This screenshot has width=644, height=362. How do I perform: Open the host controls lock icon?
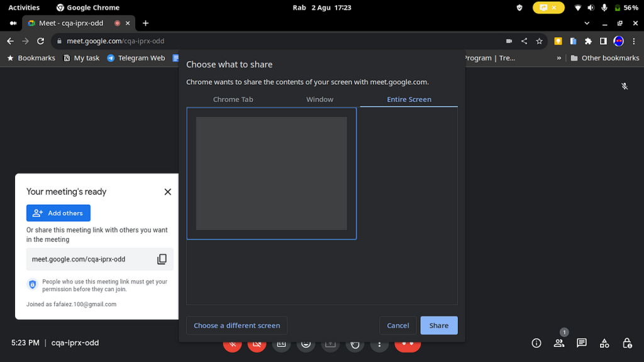click(627, 343)
